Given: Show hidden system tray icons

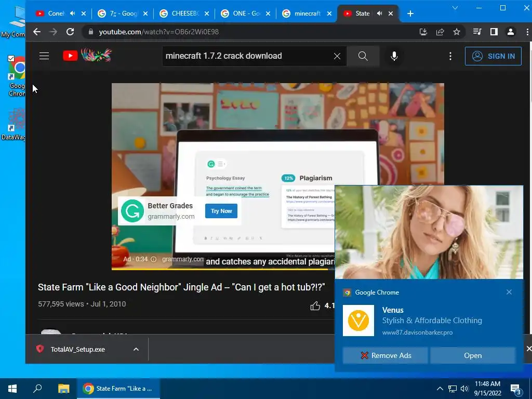Looking at the screenshot, I should click(x=440, y=389).
